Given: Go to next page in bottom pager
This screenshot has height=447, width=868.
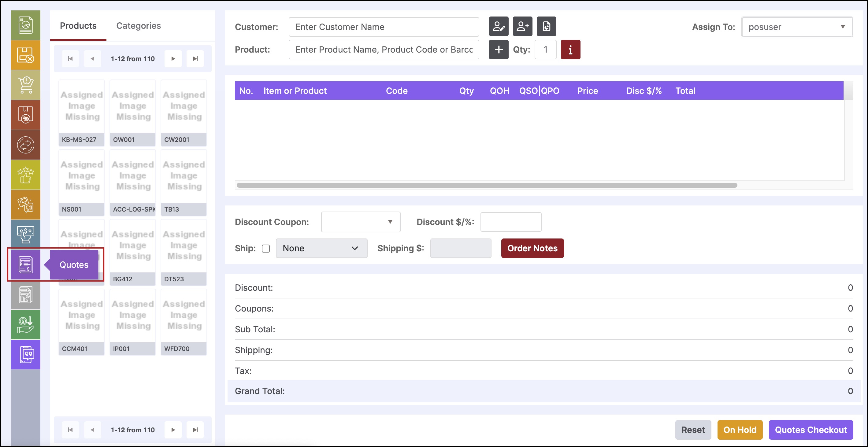Looking at the screenshot, I should (173, 430).
